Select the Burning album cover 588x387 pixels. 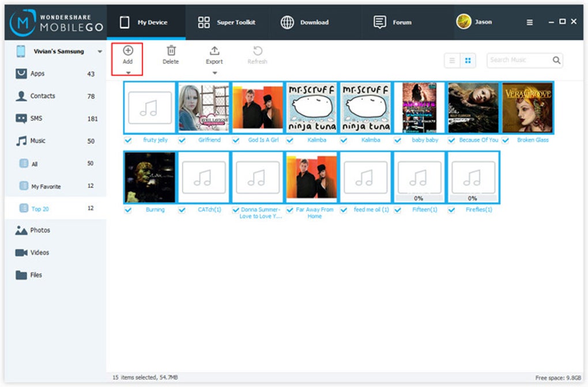pyautogui.click(x=150, y=177)
